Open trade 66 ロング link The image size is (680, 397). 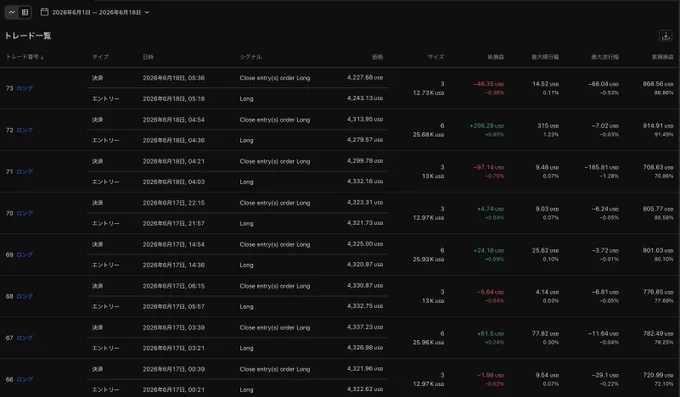(x=25, y=379)
